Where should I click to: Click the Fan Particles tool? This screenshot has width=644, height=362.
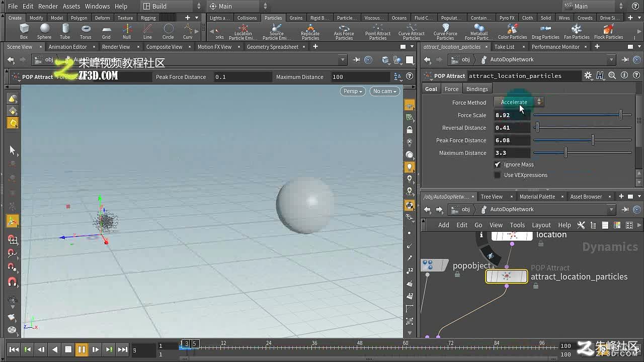click(x=577, y=31)
